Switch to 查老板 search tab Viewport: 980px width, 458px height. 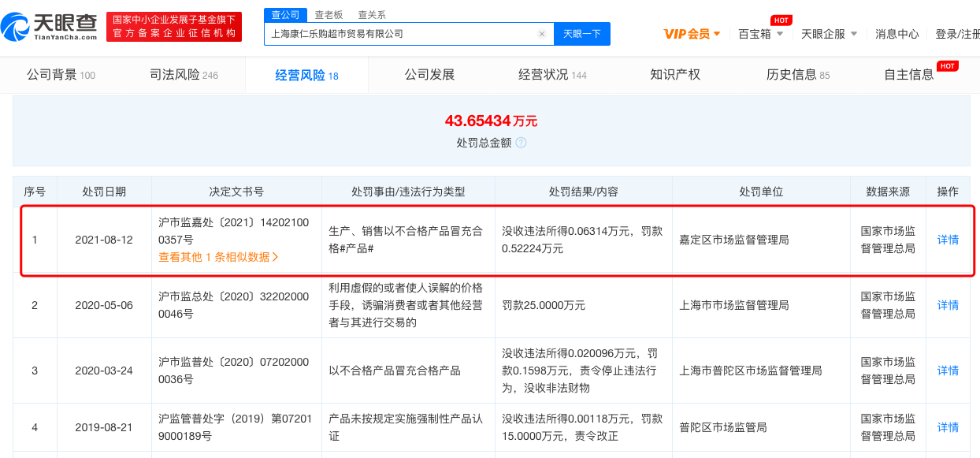coord(329,14)
